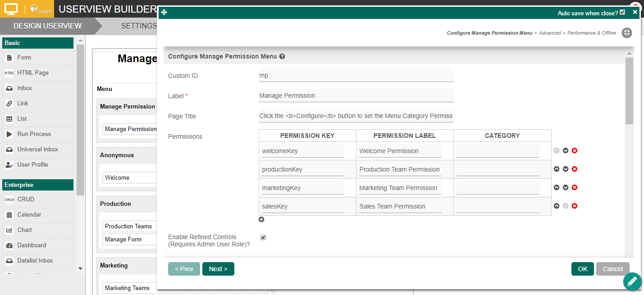Remove the salesKey permission row

point(575,206)
